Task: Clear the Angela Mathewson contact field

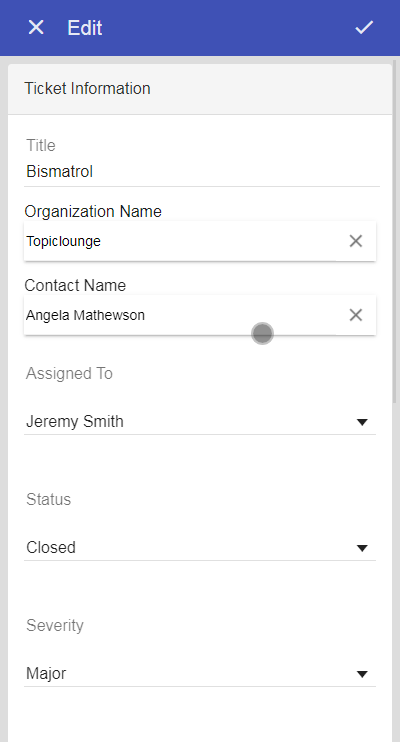Action: [356, 315]
